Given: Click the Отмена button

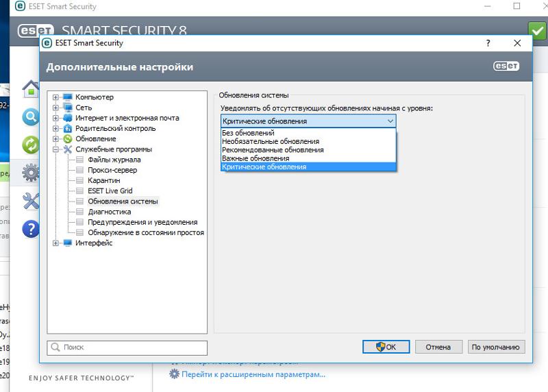Looking at the screenshot, I should [438, 347].
